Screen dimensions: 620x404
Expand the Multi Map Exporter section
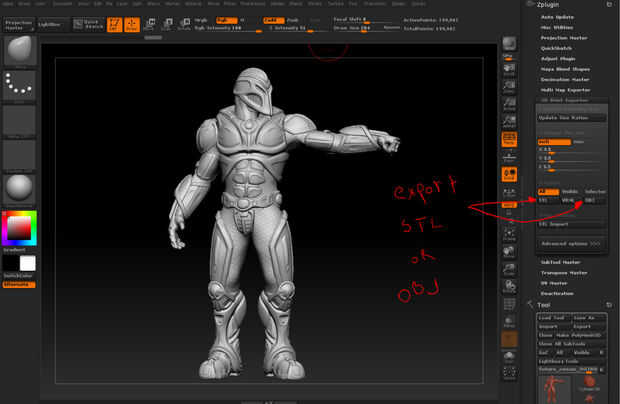(x=565, y=90)
